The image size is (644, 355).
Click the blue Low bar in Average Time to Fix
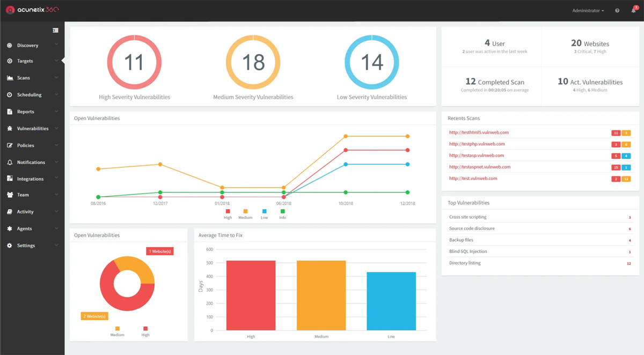[x=391, y=301]
